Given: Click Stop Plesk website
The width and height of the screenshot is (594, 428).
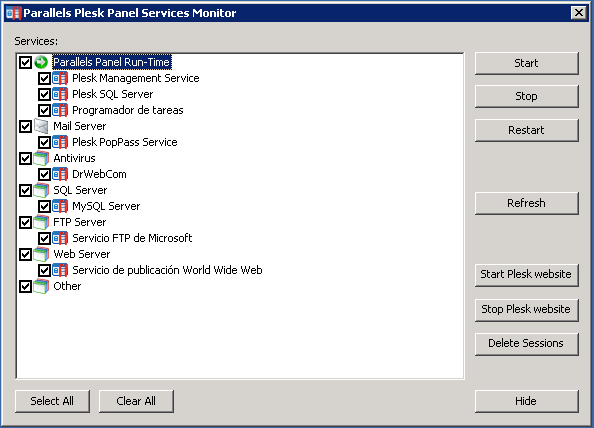Looking at the screenshot, I should (x=527, y=310).
